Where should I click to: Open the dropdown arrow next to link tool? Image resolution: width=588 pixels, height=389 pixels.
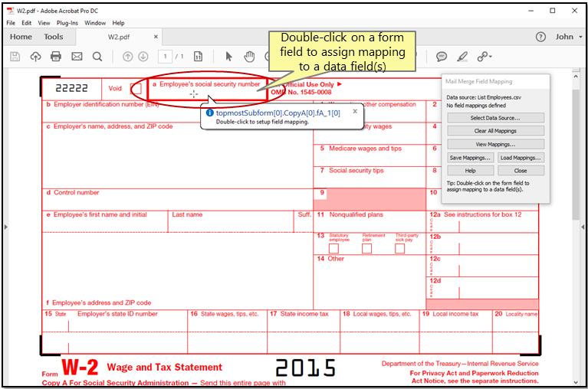tap(490, 57)
